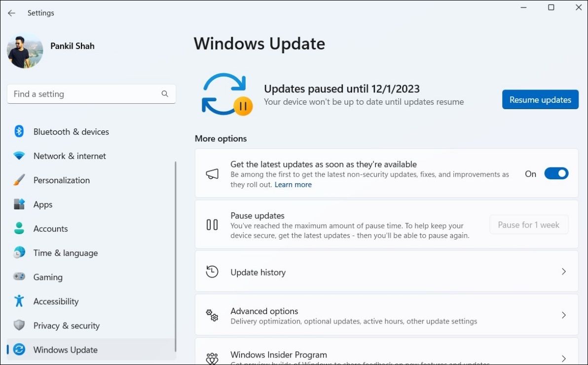Open the 'Learn more' link

293,184
